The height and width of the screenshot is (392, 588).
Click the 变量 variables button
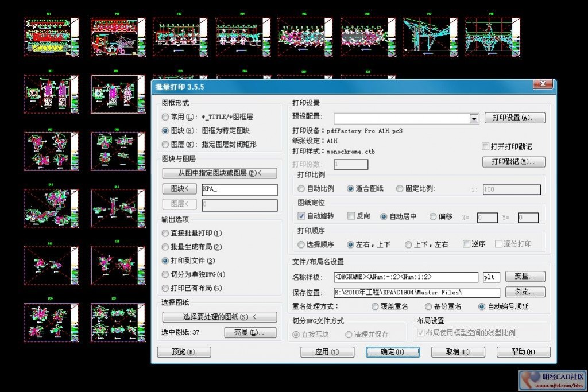[x=524, y=277]
